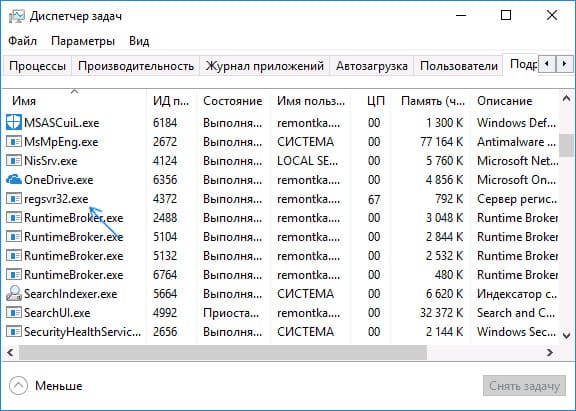Screen dimensions: 576x411
Task: Open the Файл menu
Action: point(22,41)
